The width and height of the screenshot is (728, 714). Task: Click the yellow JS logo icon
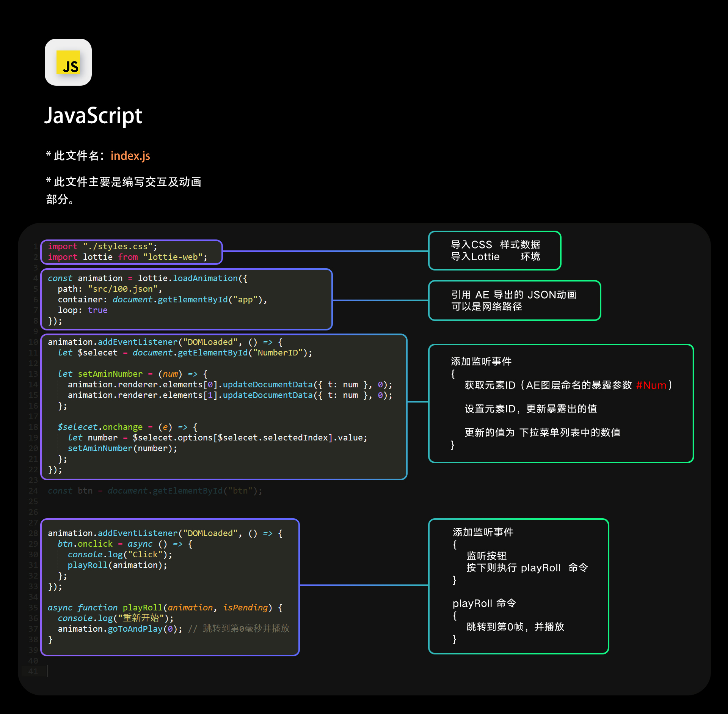coord(68,63)
